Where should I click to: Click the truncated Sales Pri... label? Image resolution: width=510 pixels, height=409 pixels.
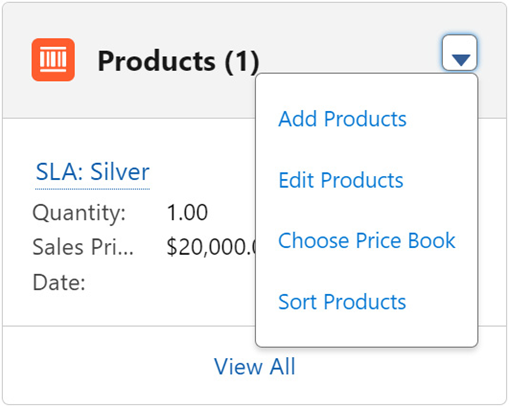tap(83, 247)
